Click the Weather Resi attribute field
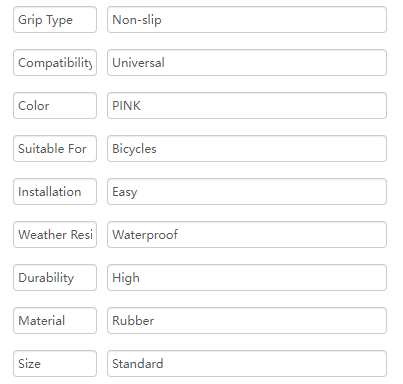 [x=55, y=235]
